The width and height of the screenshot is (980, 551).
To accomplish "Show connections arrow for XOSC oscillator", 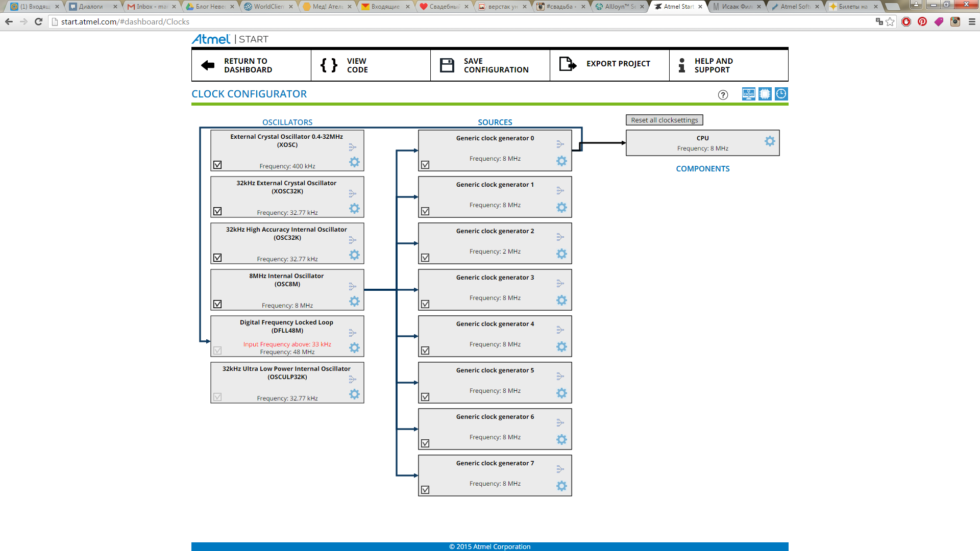I will 352,147.
